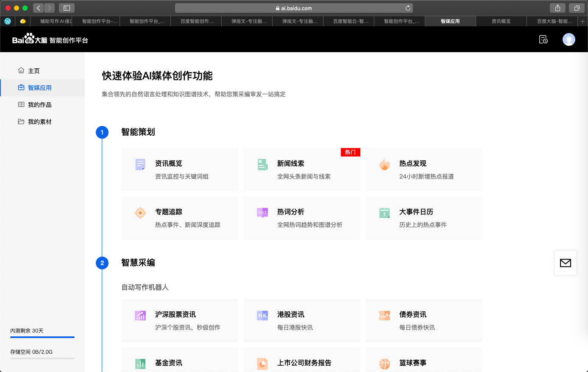Click the flame icon for 热点发现
Screen dimensions: 588x372
tap(384, 165)
